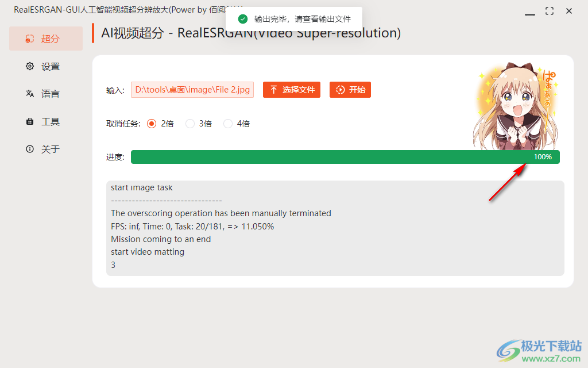The height and width of the screenshot is (368, 588).
Task: Switch to the 超分 tab
Action: coord(46,39)
